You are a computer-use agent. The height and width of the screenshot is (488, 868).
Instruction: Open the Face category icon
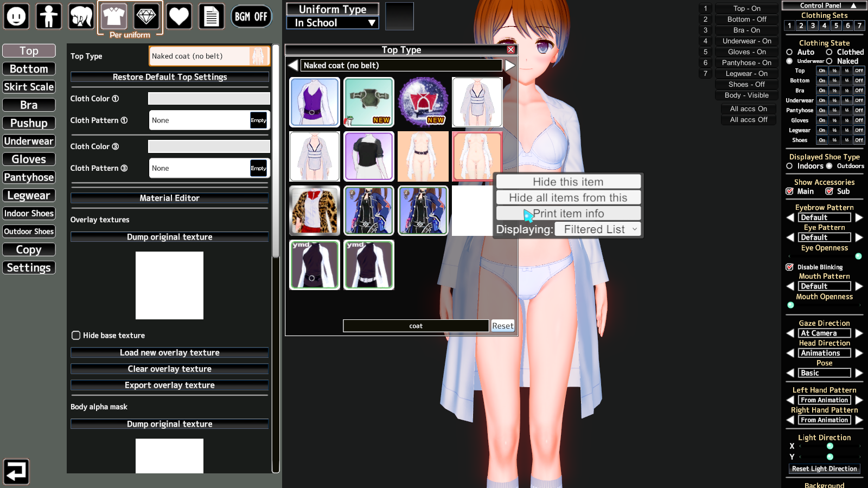pyautogui.click(x=16, y=16)
